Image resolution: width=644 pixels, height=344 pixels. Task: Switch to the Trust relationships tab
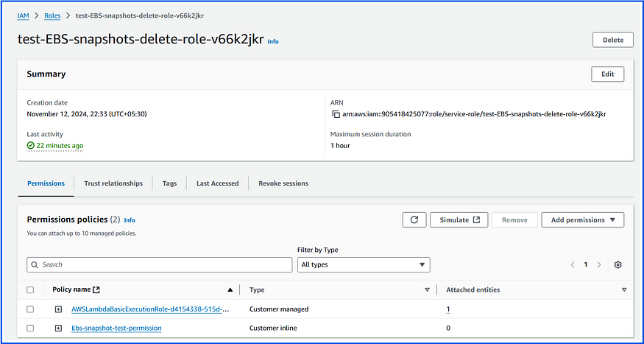tap(113, 183)
